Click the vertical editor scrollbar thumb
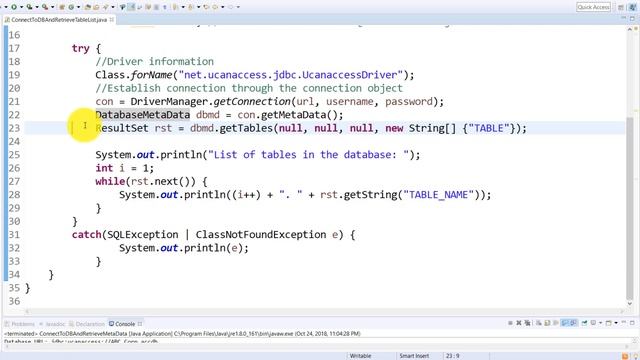640x360 pixels. (630, 210)
